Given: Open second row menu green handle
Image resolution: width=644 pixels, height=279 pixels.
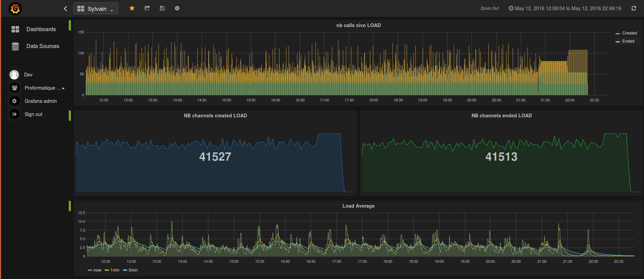Looking at the screenshot, I should coord(70,116).
